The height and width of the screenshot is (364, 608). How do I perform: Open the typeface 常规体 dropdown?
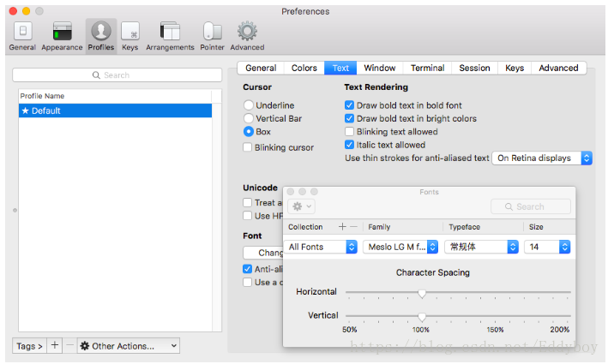(481, 247)
